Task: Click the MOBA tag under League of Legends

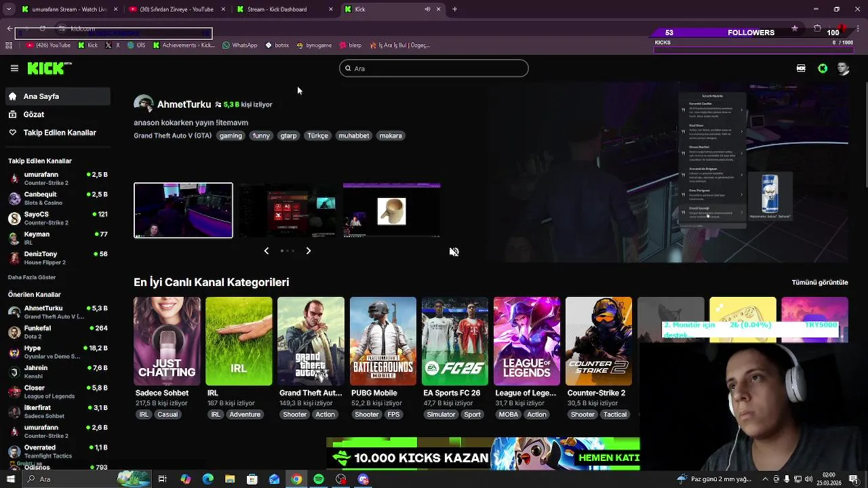Action: (509, 414)
